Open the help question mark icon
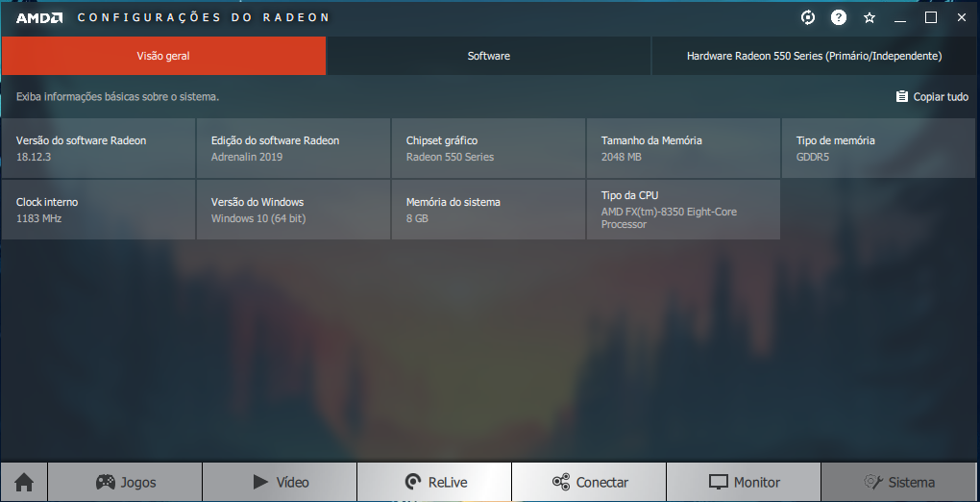This screenshot has height=502, width=980. [x=838, y=17]
